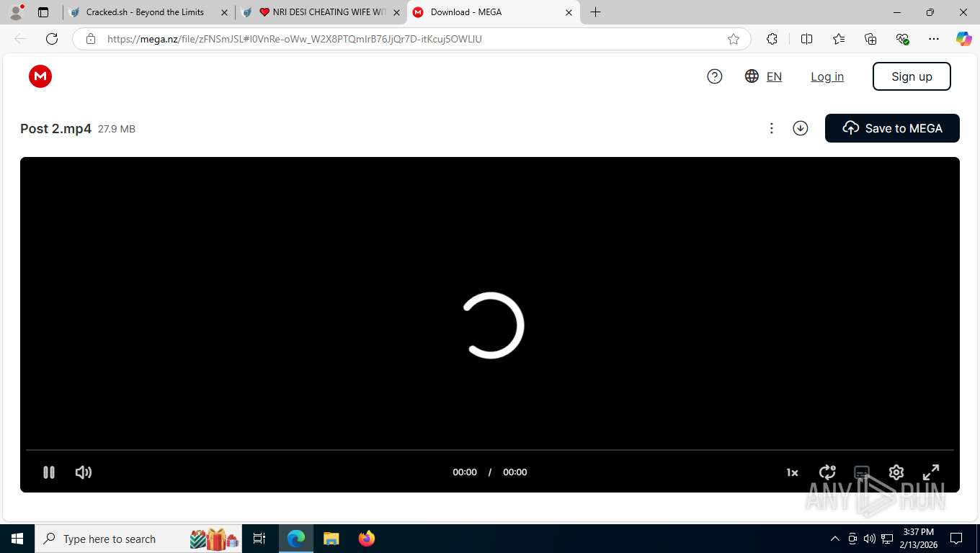Open the subtitles icon in player
The width and height of the screenshot is (980, 553).
(862, 472)
